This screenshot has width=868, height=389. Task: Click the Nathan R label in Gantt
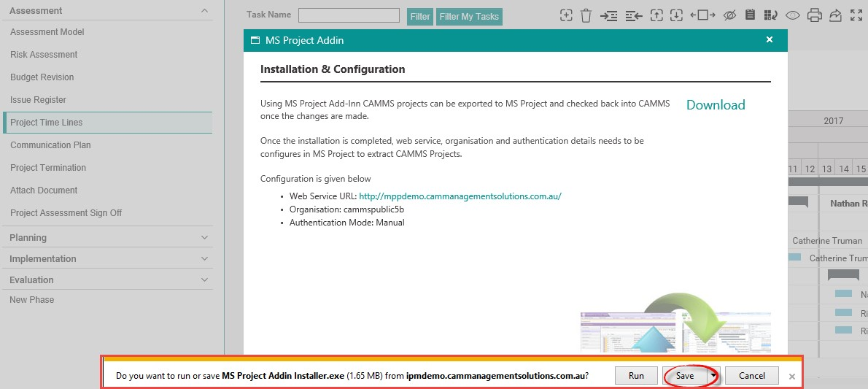pyautogui.click(x=848, y=204)
